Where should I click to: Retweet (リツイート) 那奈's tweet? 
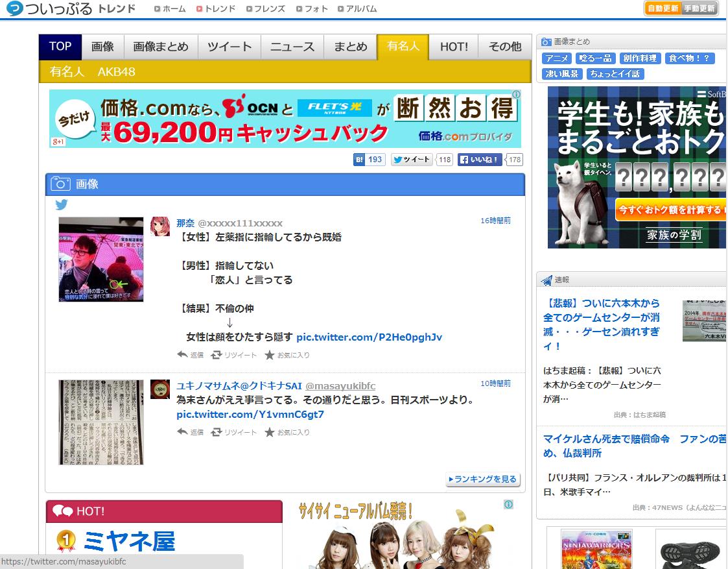233,355
